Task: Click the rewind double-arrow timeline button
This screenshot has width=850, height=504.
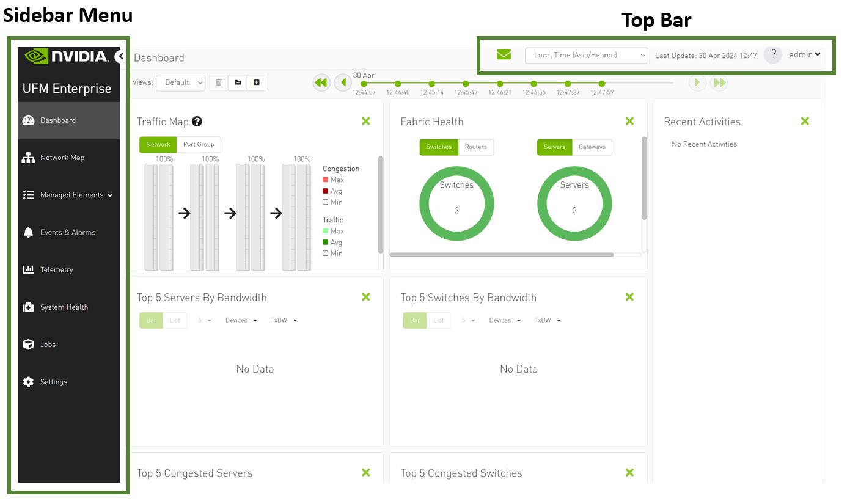Action: [x=321, y=82]
